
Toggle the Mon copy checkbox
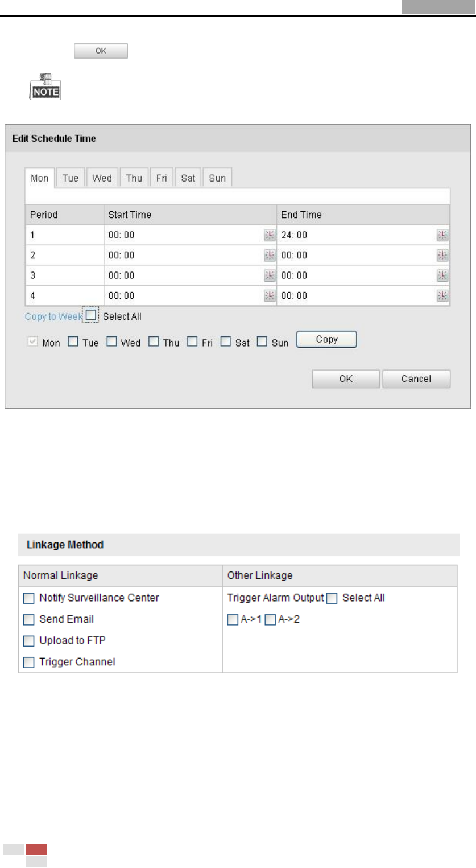click(x=33, y=343)
